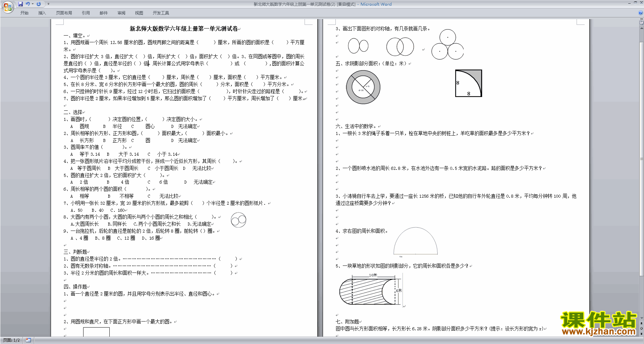Viewport: 644px width, 344px height.
Task: Switch to the 视图 tab
Action: [x=139, y=13]
